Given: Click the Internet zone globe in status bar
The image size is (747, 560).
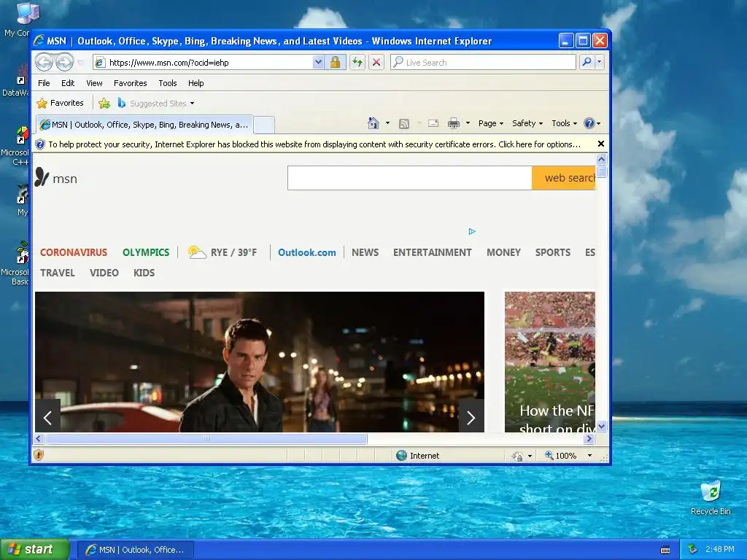Looking at the screenshot, I should point(402,455).
